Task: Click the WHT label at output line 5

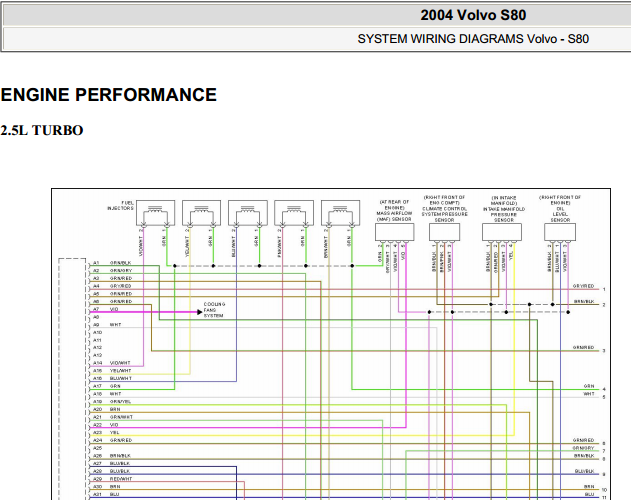Action: 589,394
